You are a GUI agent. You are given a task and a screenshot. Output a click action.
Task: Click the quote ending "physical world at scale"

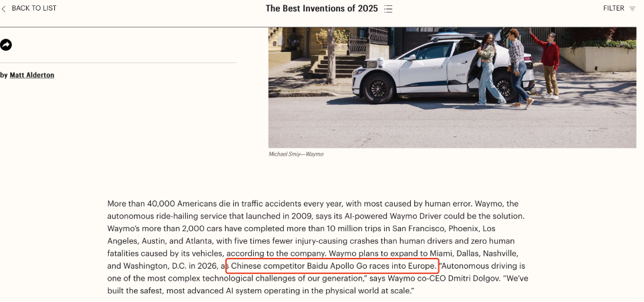point(361,291)
